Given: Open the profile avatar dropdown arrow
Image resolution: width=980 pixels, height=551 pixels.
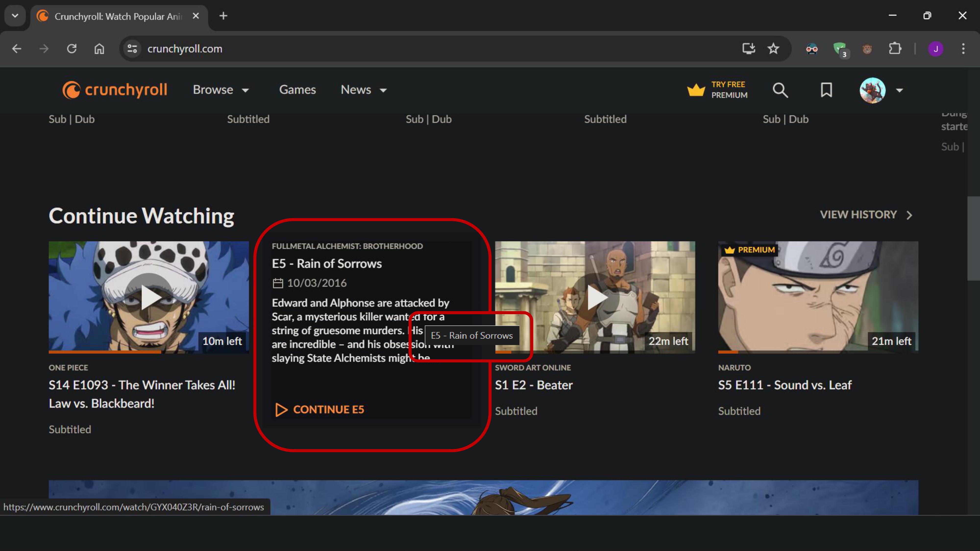Looking at the screenshot, I should [899, 91].
